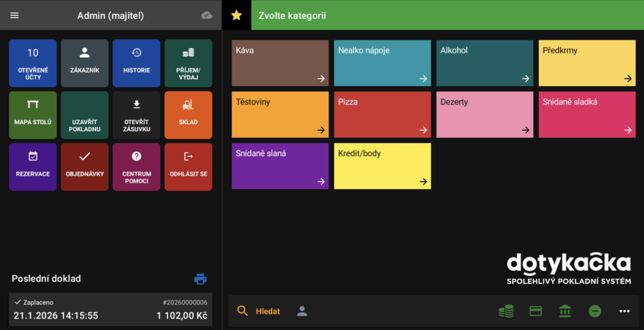Screen dimensions: 644x330
Task: Choose bank transfer payment icon
Action: click(x=565, y=311)
